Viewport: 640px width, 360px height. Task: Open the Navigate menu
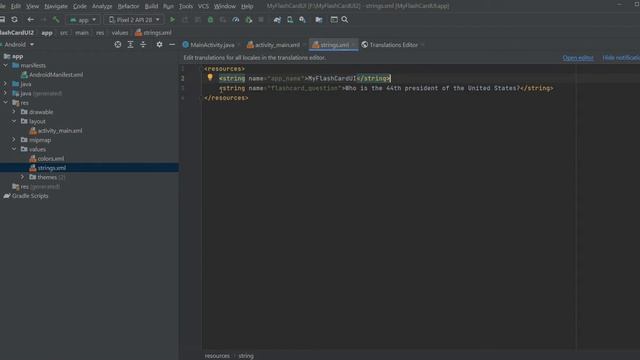[56, 6]
